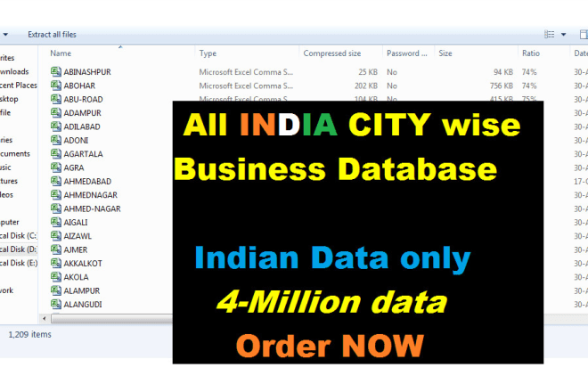Open the view options dropdown arrow
Screen dimensions: 588x392
coord(563,35)
